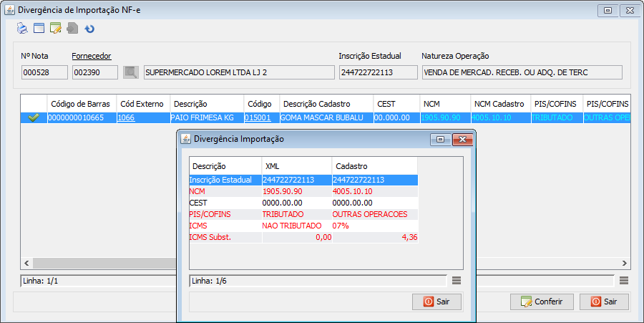
Task: Click Sair button in Divergência Importação dialog
Action: pyautogui.click(x=436, y=302)
